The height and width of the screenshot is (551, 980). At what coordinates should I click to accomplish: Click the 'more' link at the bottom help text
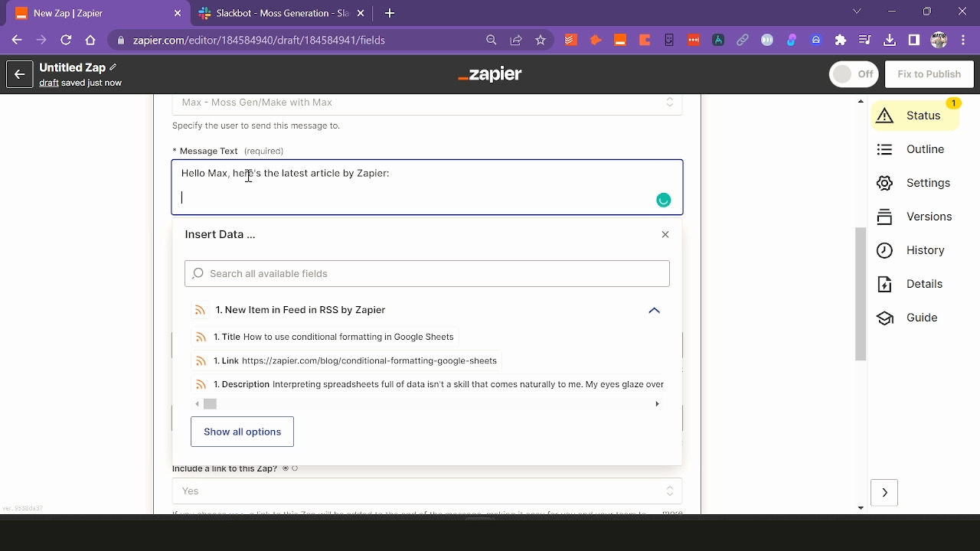(x=672, y=513)
